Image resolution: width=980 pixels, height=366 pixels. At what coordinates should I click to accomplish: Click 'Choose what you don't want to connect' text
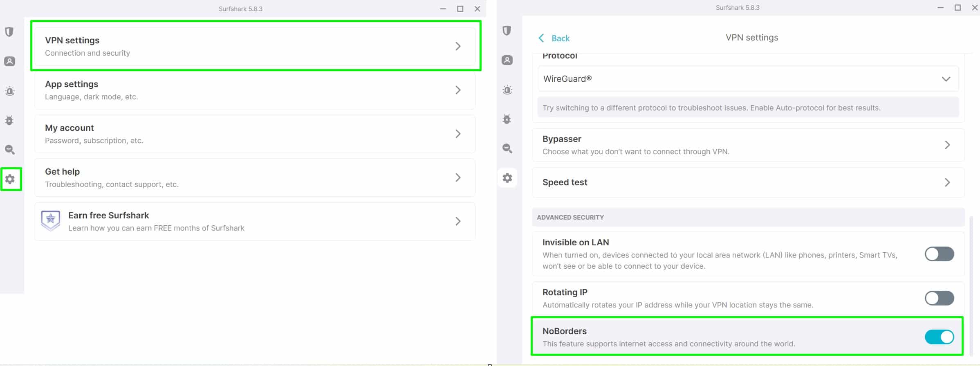tap(636, 151)
